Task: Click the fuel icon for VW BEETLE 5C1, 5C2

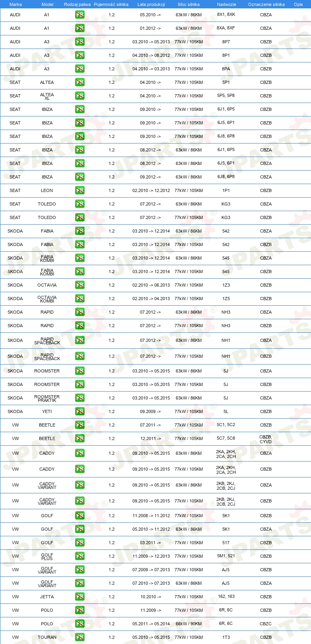Action: [80, 425]
